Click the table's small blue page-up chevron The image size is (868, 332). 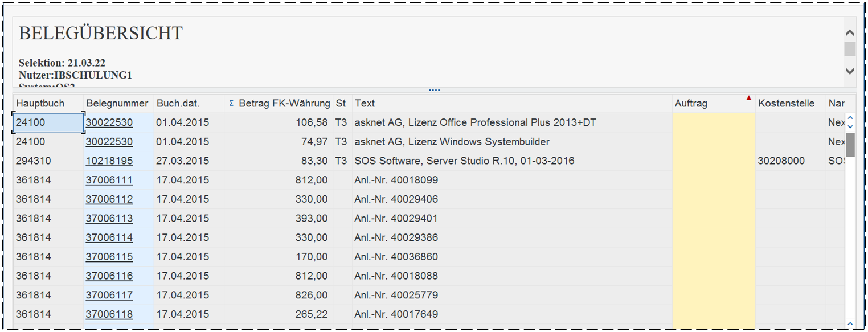(x=850, y=118)
